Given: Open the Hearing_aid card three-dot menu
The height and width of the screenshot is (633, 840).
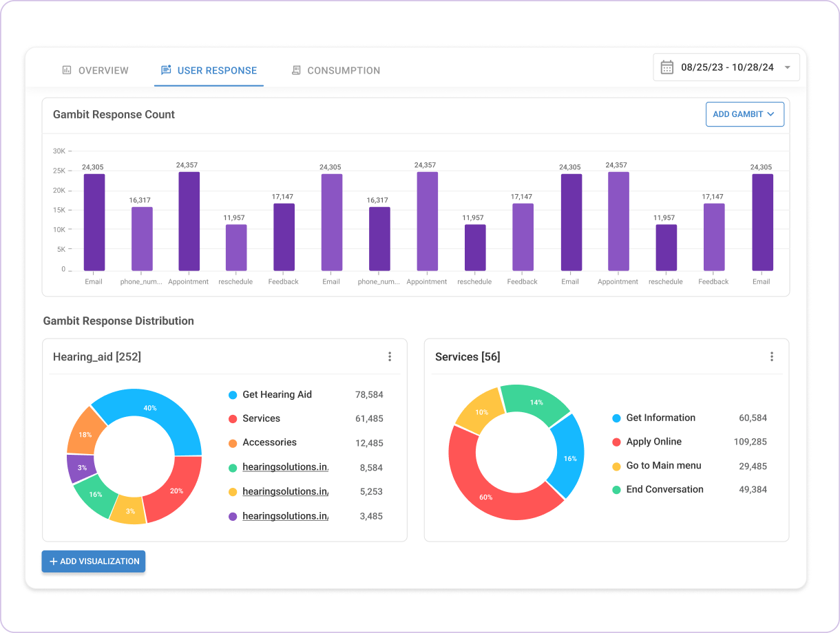Looking at the screenshot, I should tap(390, 356).
